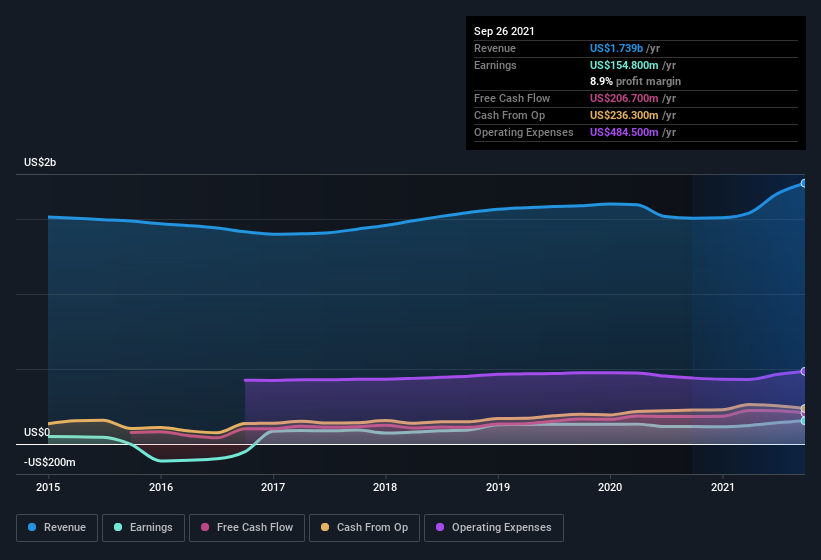Click the 2019 x-axis label

[x=498, y=487]
